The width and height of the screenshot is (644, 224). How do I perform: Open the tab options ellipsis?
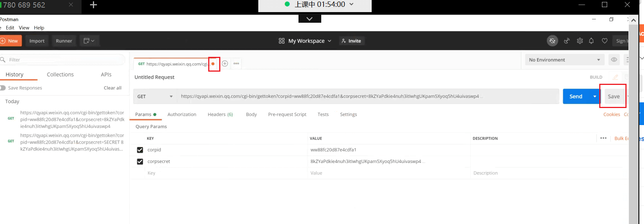point(236,64)
